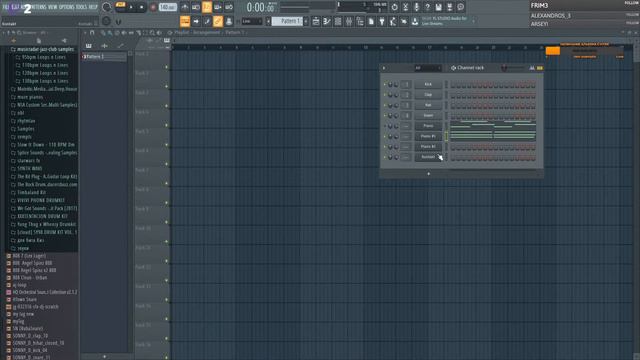This screenshot has height=360, width=640.
Task: Click the render/export audio icon
Action: [x=449, y=7]
